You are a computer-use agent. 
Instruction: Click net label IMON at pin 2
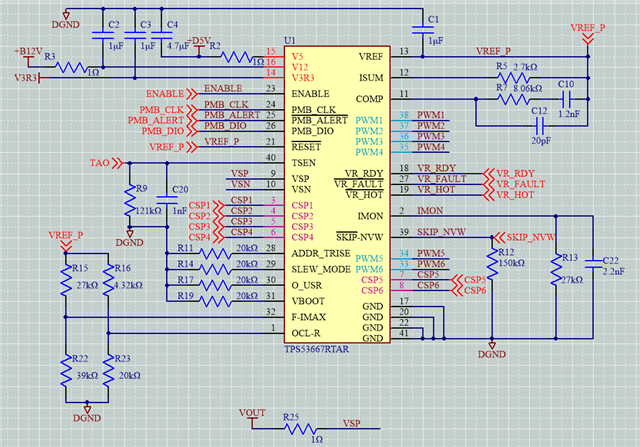tap(430, 211)
